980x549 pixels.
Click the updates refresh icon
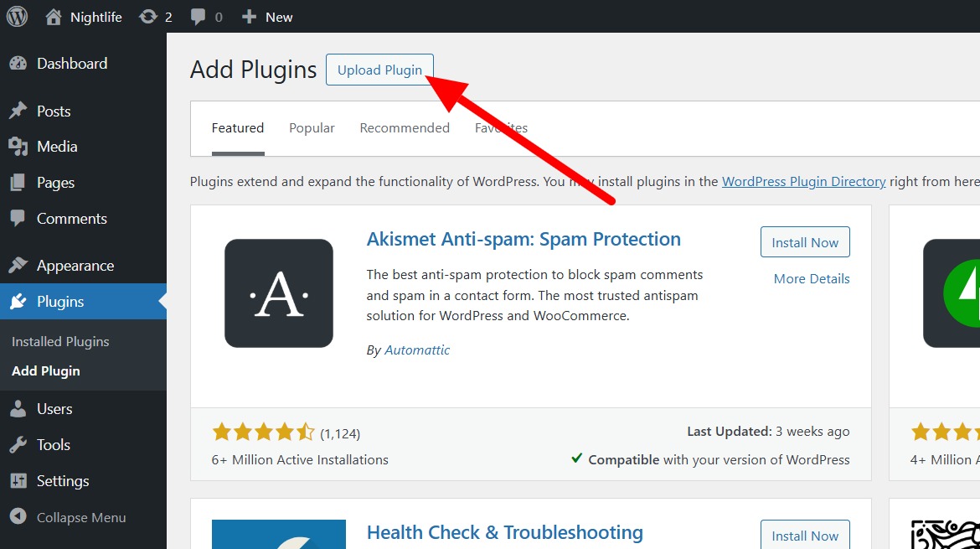(x=148, y=17)
